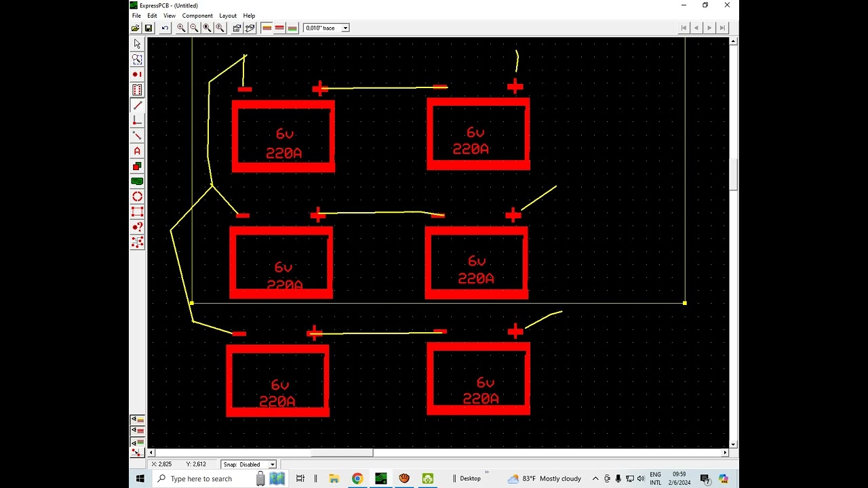Select the zoom-to-selection tool
This screenshot has width=868, height=488.
(x=137, y=60)
